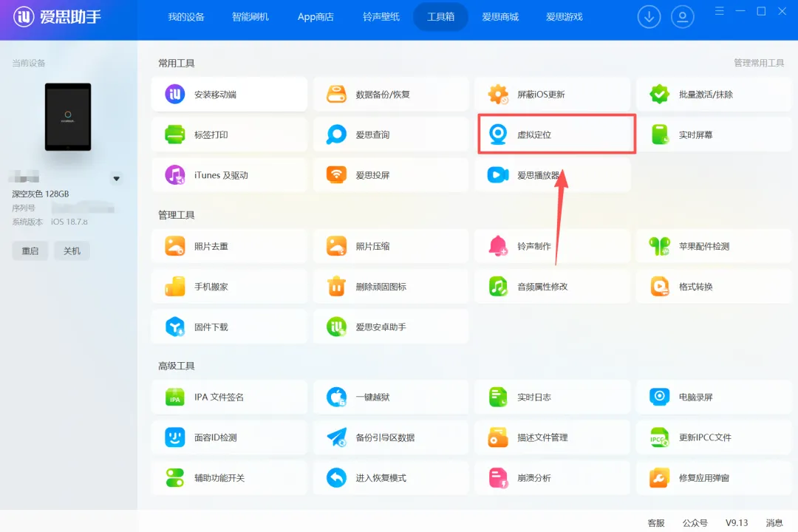Image resolution: width=798 pixels, height=532 pixels.
Task: Open the 描述文件管理 profile icon
Action: pyautogui.click(x=498, y=437)
